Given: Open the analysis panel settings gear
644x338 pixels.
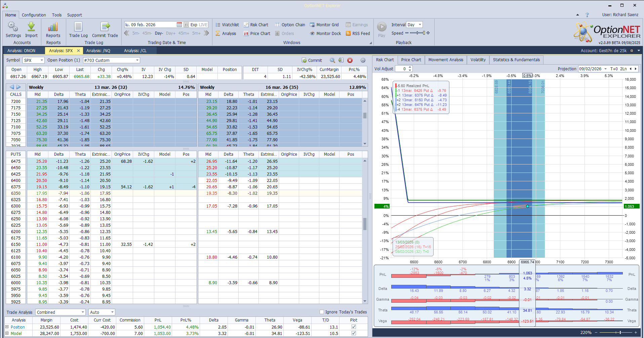Looking at the screenshot, I should click(x=363, y=60).
